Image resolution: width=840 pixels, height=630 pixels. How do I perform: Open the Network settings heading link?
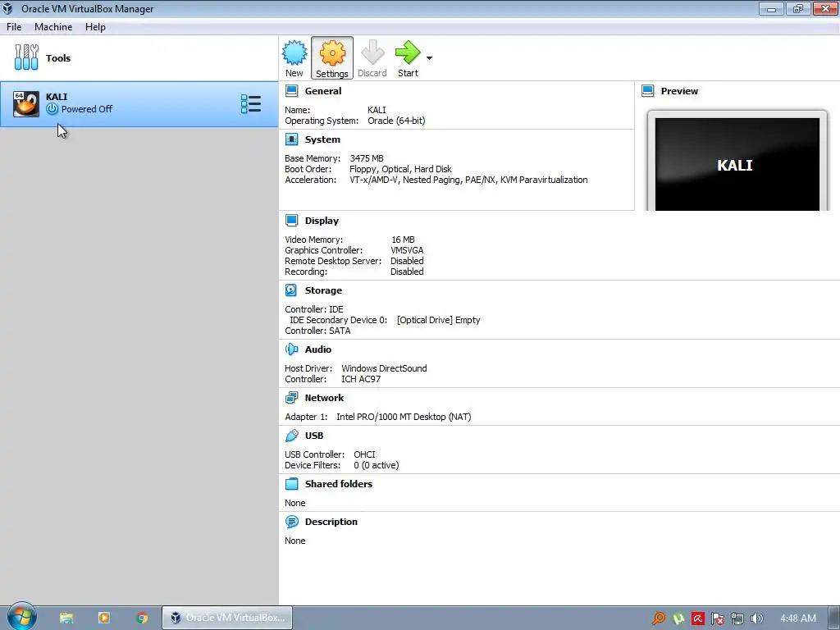tap(324, 398)
